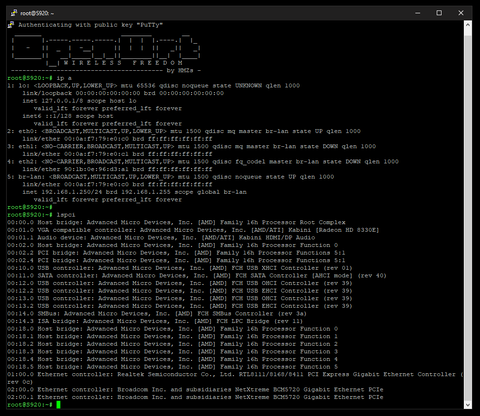
Task: Click the "5: br-lan" interface line
Action: click(x=171, y=177)
